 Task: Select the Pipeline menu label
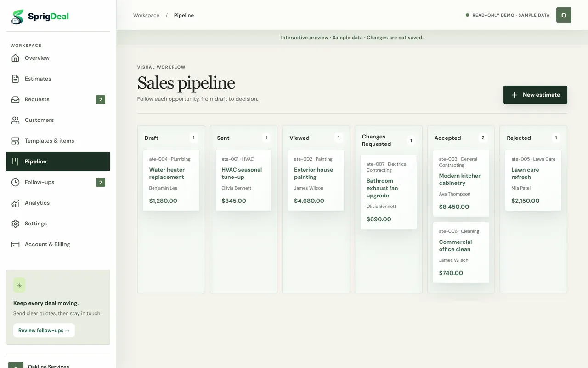pyautogui.click(x=36, y=161)
